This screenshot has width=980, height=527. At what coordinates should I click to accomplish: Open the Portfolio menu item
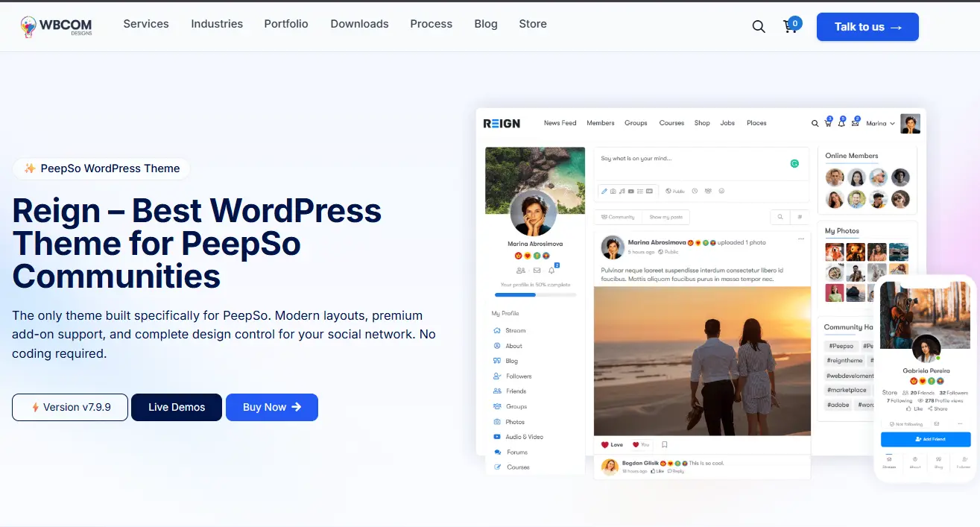pyautogui.click(x=286, y=24)
